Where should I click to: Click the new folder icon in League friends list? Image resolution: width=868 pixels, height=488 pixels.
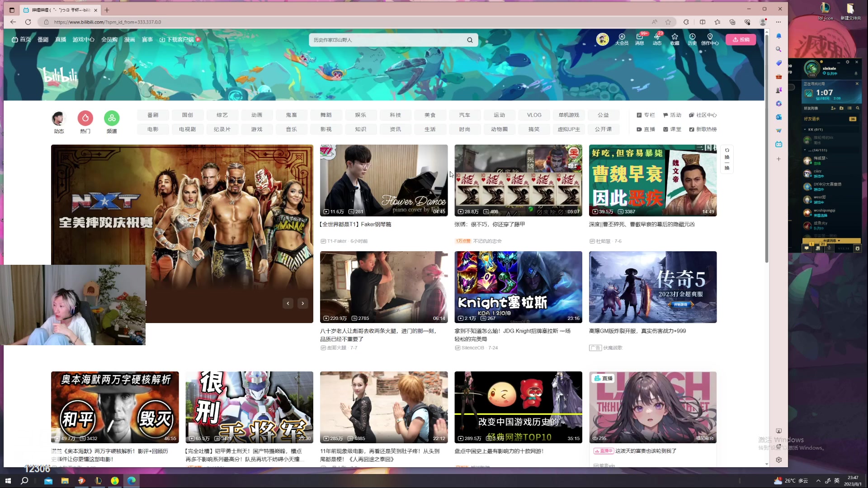[841, 108]
